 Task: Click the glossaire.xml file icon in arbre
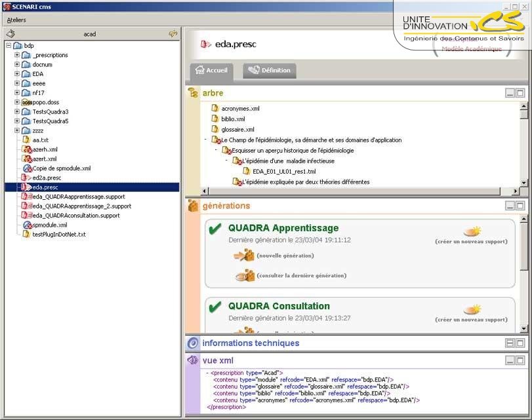pyautogui.click(x=215, y=129)
